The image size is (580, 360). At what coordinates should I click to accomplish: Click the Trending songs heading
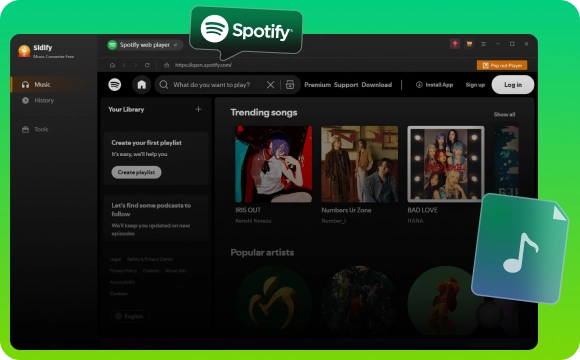(264, 112)
